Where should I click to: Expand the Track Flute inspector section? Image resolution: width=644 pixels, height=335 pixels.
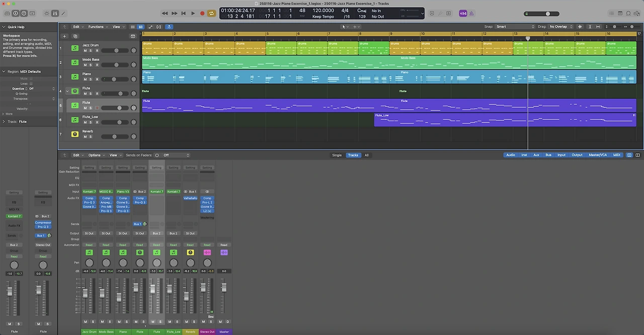pyautogui.click(x=4, y=121)
